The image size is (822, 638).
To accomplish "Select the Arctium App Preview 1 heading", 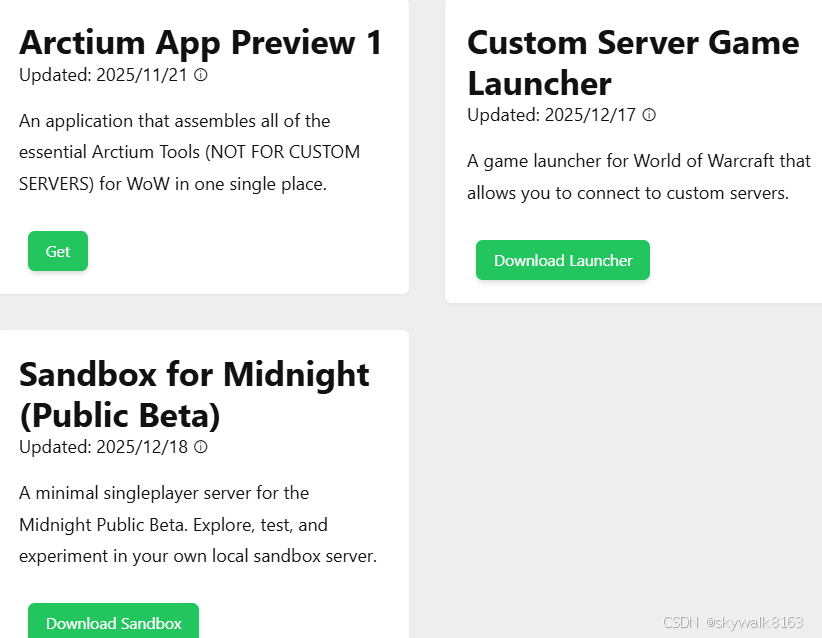I will (x=201, y=42).
